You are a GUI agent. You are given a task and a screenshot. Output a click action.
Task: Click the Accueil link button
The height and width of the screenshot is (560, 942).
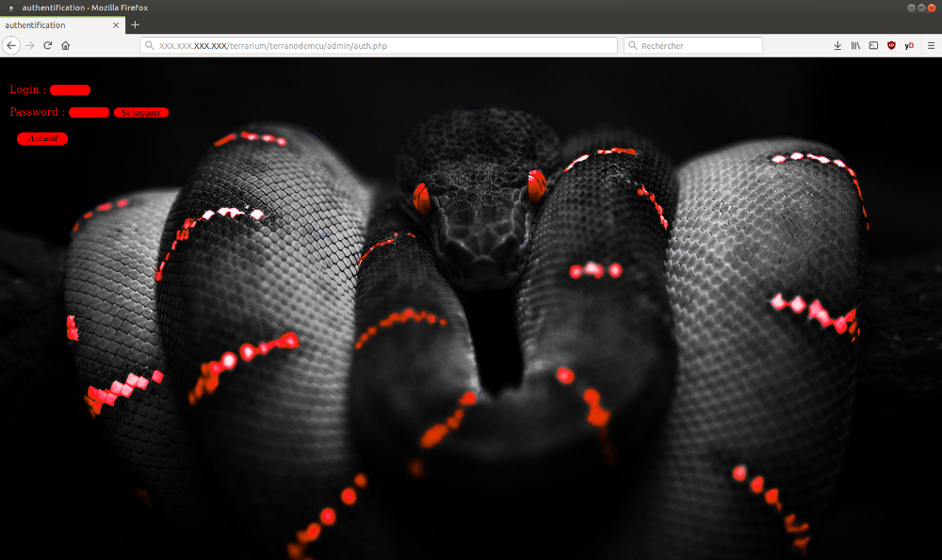42,138
